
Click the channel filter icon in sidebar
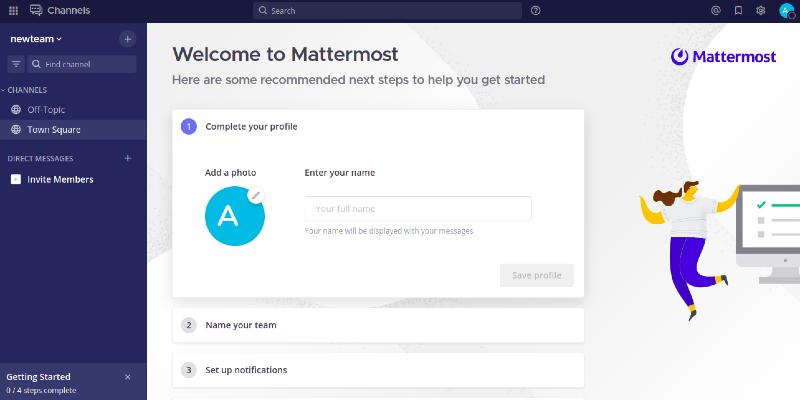16,64
